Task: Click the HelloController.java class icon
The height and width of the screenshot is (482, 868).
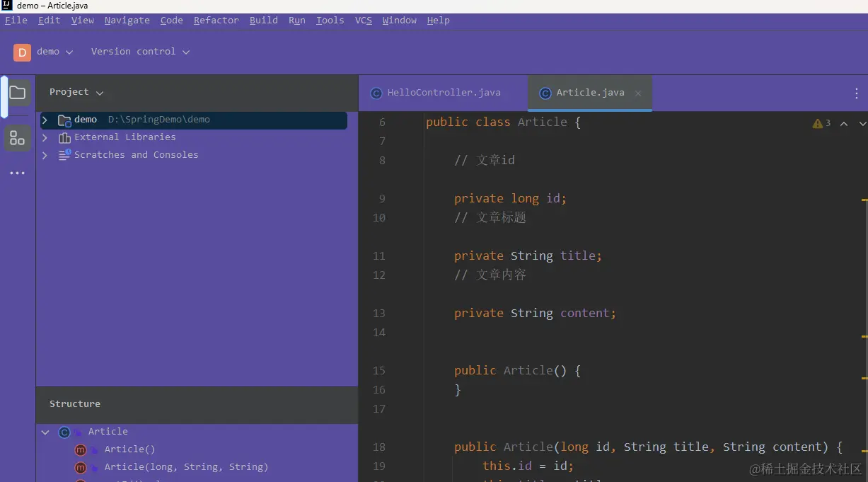Action: pyautogui.click(x=376, y=93)
